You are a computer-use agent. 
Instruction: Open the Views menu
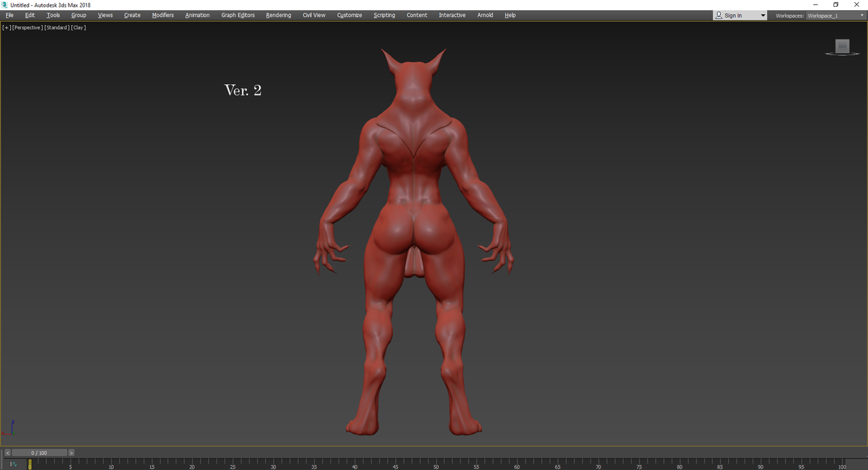coord(105,15)
